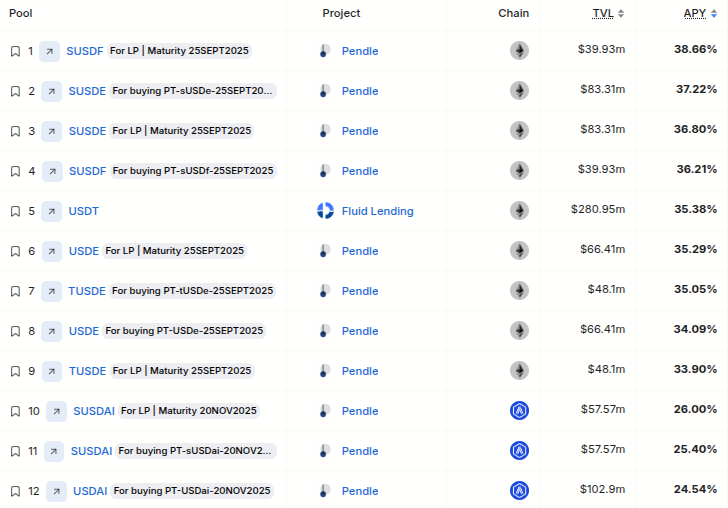Open external link arrow for row 1 SUSDF
The height and width of the screenshot is (508, 728).
(x=49, y=51)
